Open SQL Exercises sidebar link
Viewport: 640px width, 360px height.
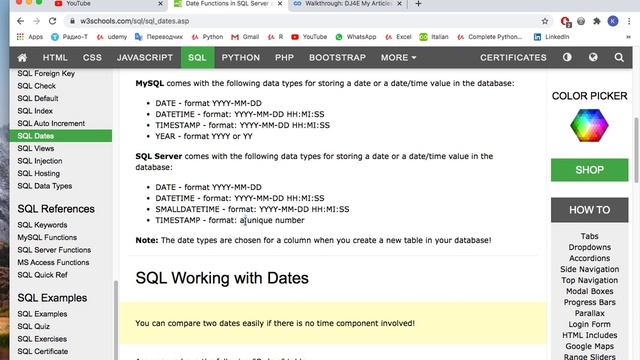pos(42,339)
